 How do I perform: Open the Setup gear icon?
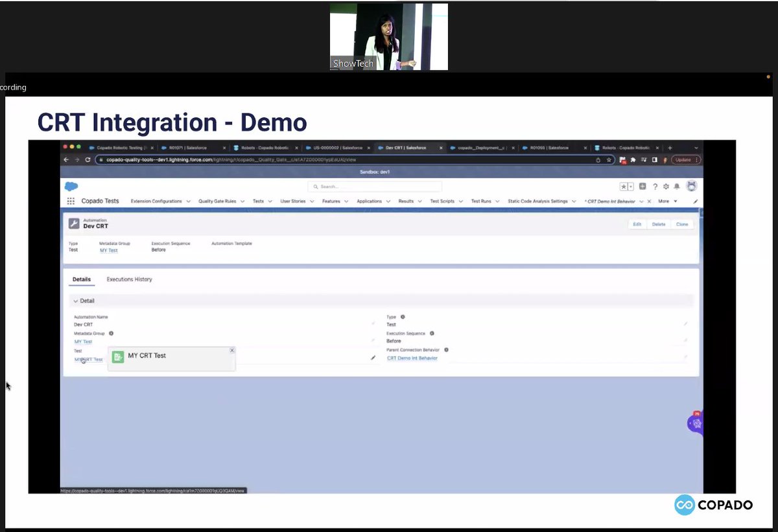point(666,187)
